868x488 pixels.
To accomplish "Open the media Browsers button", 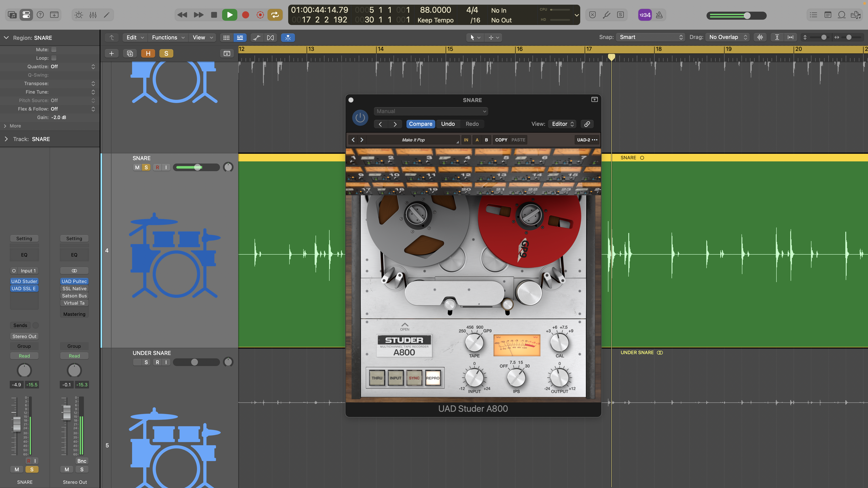I will pyautogui.click(x=855, y=15).
